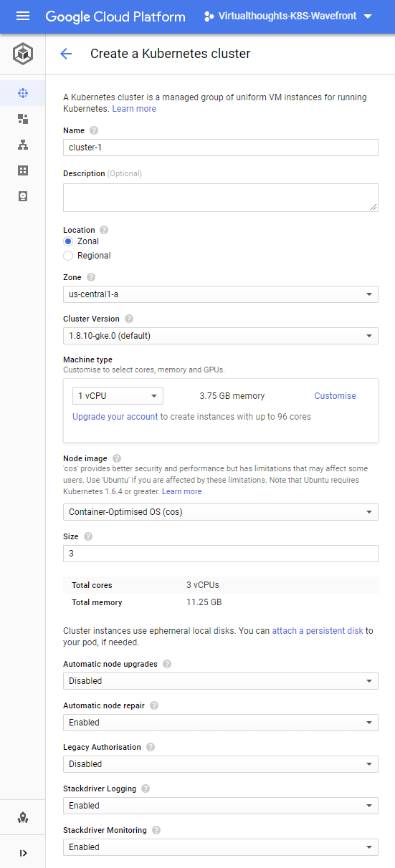
Task: Go back using the arrow icon
Action: coord(66,54)
